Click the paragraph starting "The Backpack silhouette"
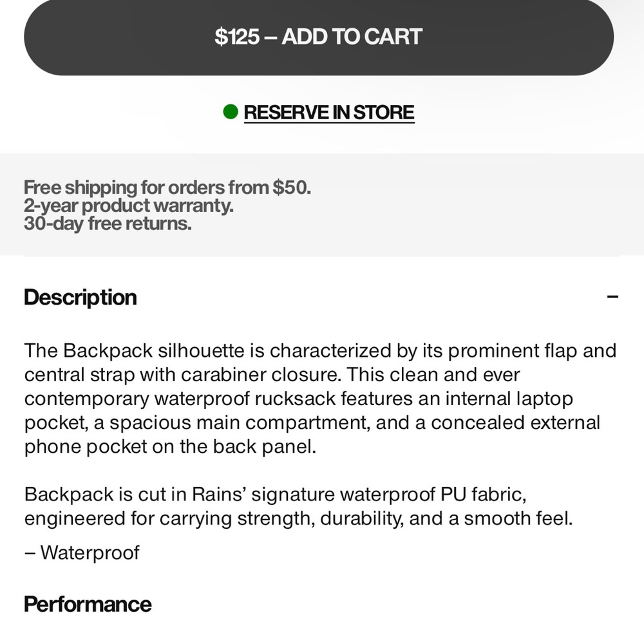 (320, 399)
